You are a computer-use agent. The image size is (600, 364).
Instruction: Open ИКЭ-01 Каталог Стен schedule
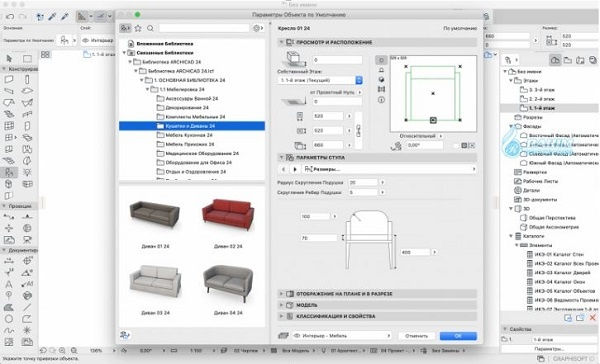click(559, 254)
